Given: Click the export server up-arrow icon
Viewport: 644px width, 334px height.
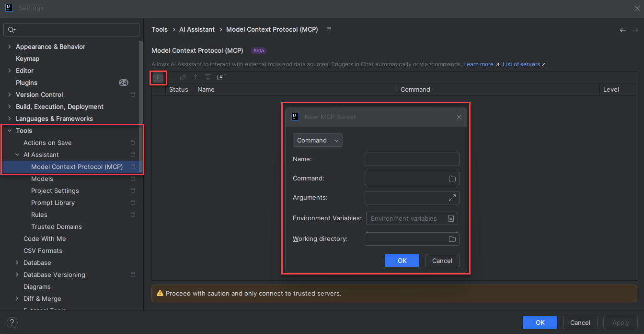Looking at the screenshot, I should click(x=195, y=77).
